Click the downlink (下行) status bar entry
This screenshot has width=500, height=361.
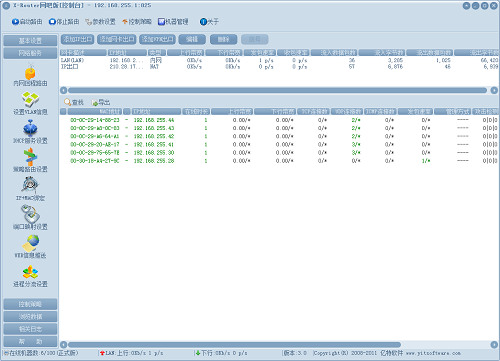point(221,353)
